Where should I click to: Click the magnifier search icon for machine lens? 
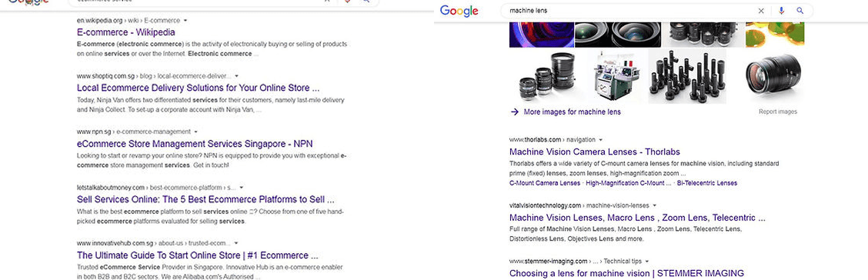coord(800,11)
